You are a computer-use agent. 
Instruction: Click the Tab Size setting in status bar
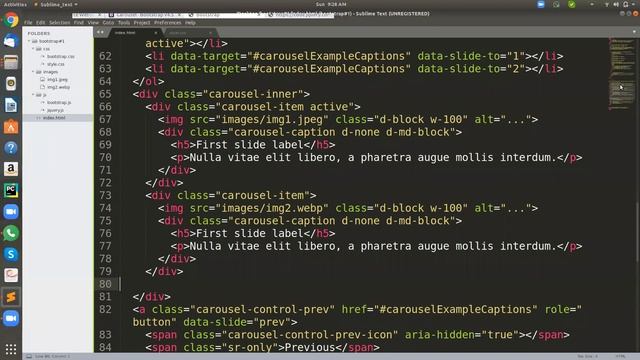click(588, 356)
